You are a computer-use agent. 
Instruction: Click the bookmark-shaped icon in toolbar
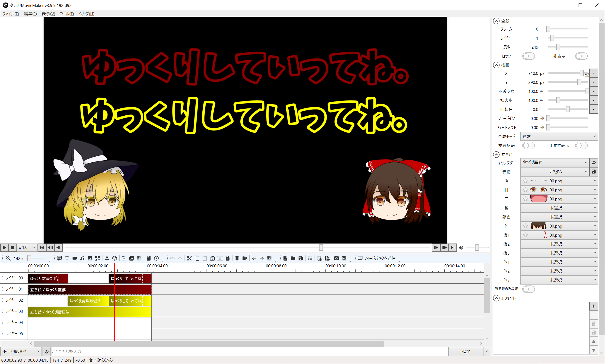(x=149, y=258)
